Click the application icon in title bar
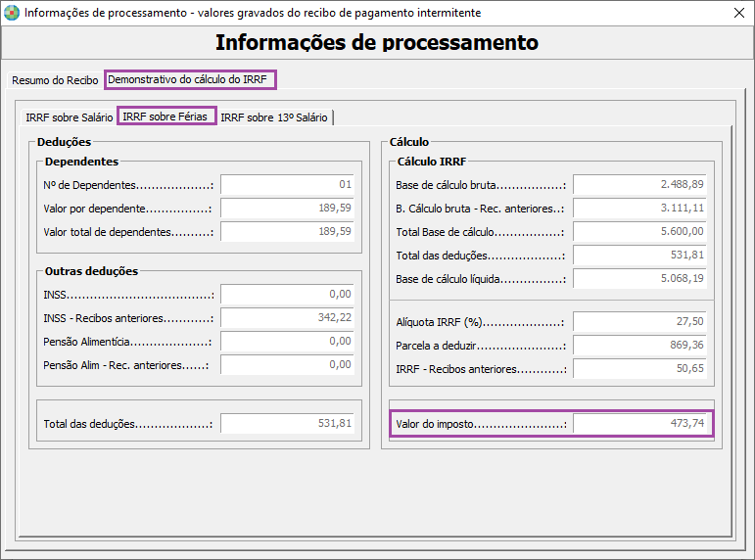Image resolution: width=755 pixels, height=560 pixels. tap(12, 13)
